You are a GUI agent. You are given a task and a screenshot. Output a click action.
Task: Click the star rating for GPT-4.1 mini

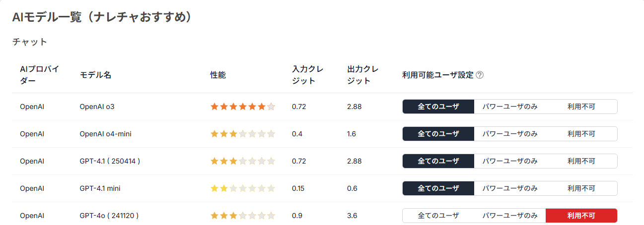(242, 188)
